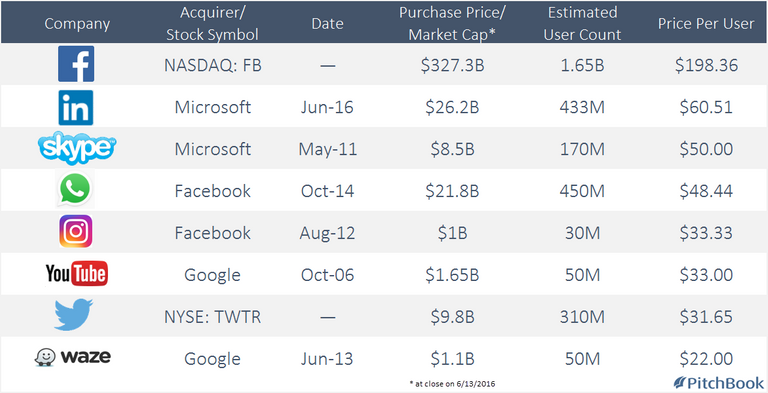
Task: Select the Skype logo
Action: tap(77, 148)
